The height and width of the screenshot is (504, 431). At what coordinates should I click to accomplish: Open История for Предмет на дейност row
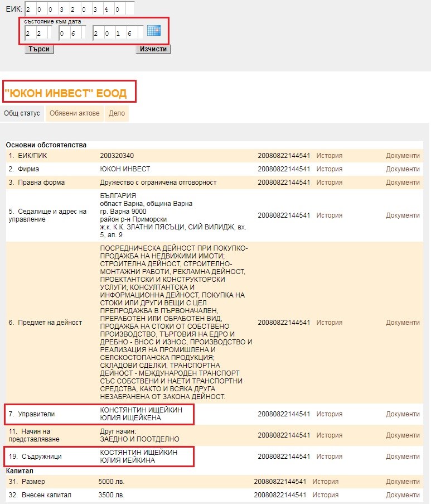coord(329,323)
